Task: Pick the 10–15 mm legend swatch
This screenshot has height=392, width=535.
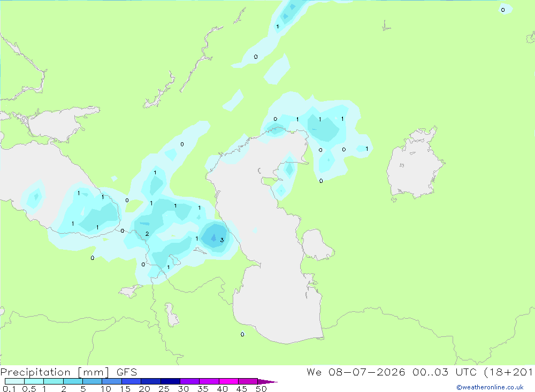Action: point(112,381)
